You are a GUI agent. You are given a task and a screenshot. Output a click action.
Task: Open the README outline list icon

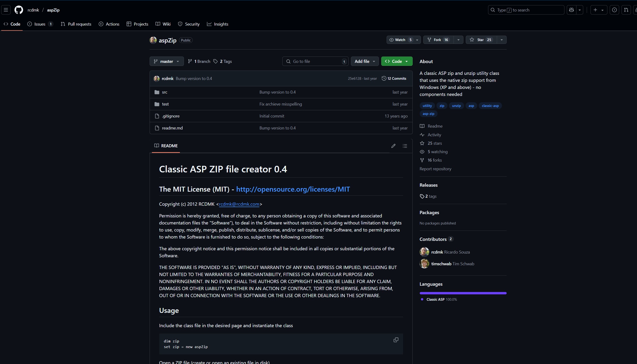click(405, 146)
